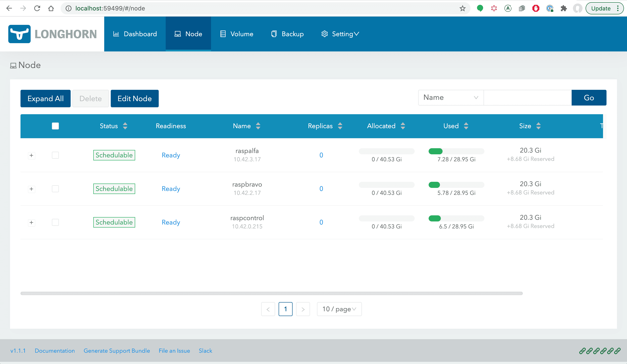
Task: Open Generate Support Bundle link
Action: click(117, 350)
